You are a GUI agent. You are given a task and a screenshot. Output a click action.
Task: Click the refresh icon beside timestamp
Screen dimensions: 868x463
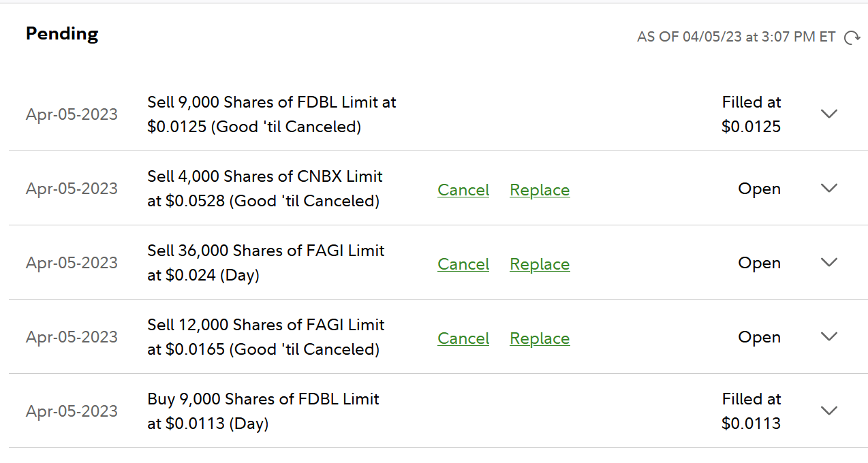click(x=852, y=37)
